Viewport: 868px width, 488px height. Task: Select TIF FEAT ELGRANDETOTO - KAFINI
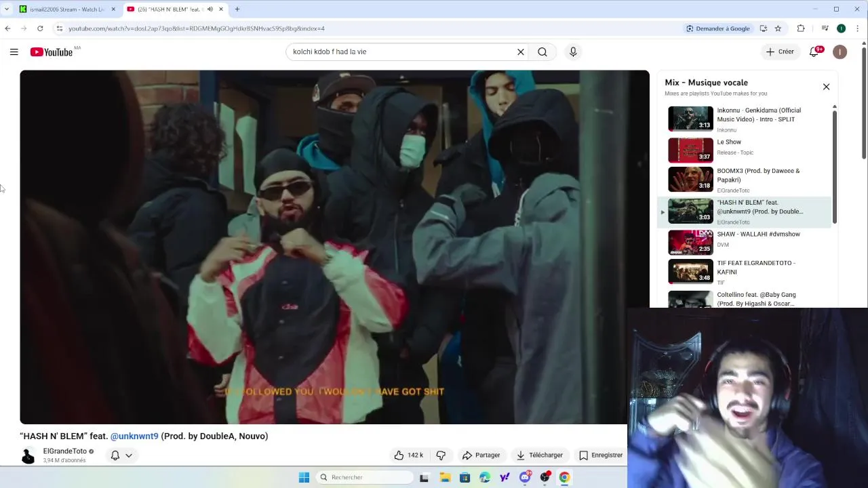[744, 272]
